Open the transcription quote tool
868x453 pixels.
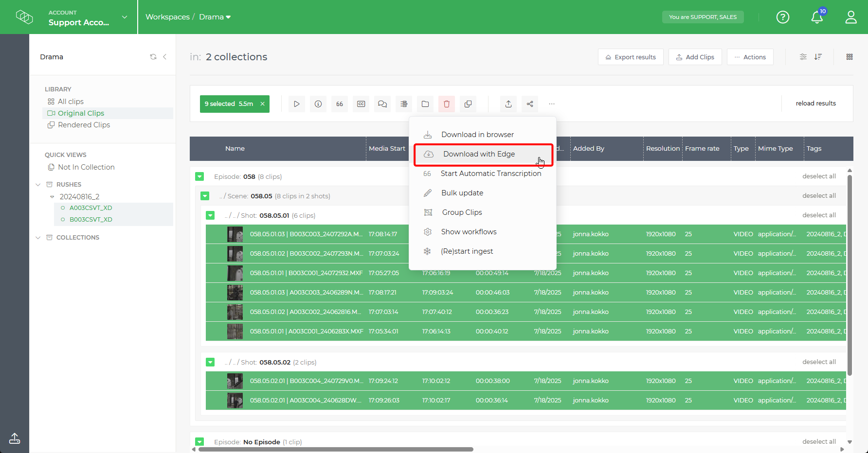tap(340, 104)
